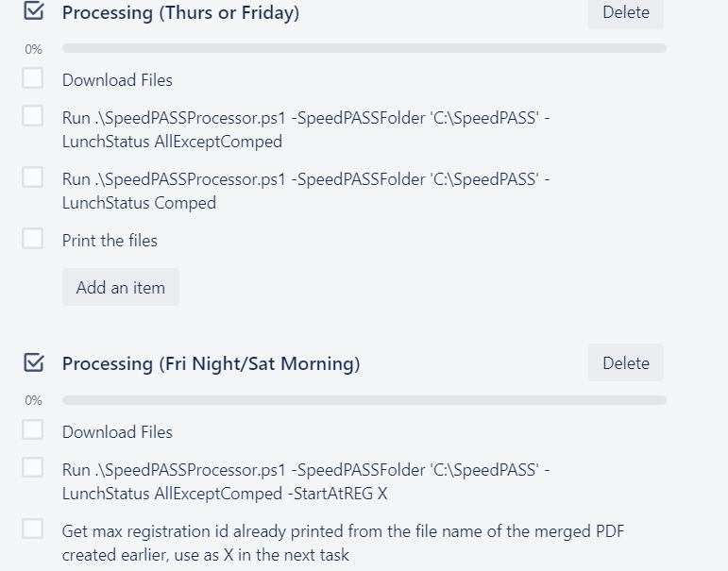Open the Print the files item text
Screen dimensions: 728x571
tap(110, 241)
